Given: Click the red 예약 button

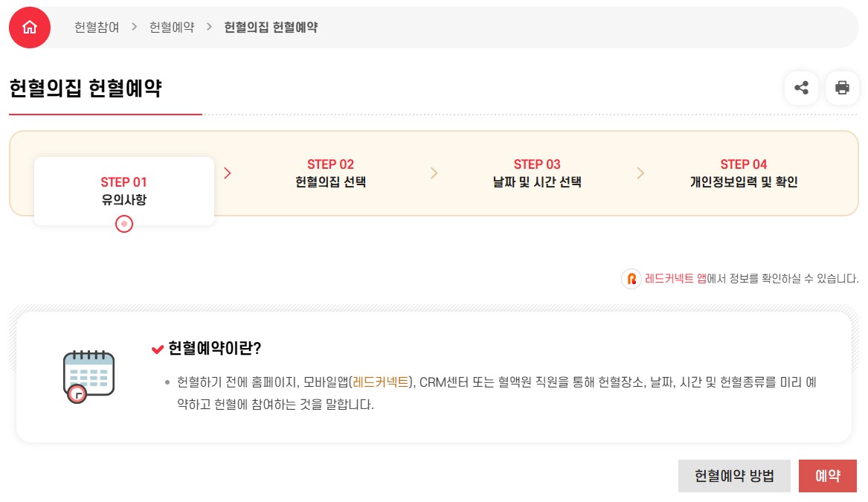Looking at the screenshot, I should click(x=828, y=475).
